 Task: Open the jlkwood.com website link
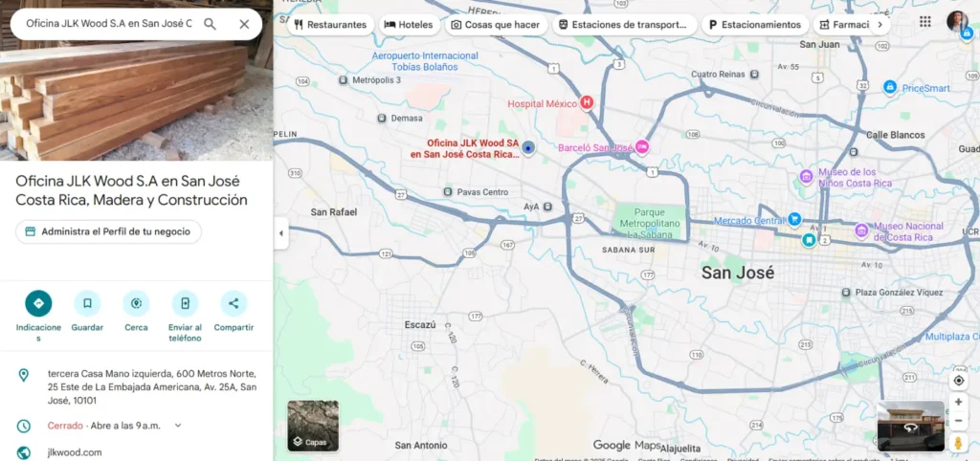tap(75, 451)
